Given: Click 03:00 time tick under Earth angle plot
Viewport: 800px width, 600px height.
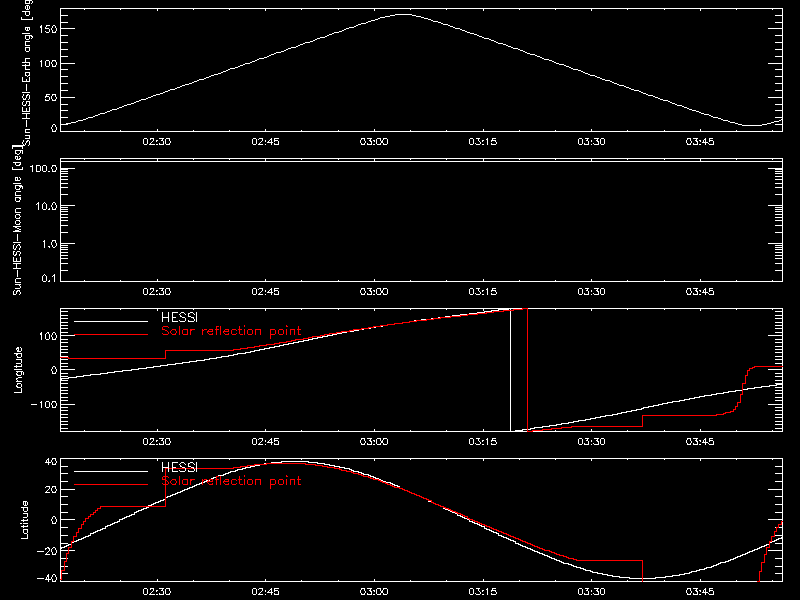Looking at the screenshot, I should [374, 141].
